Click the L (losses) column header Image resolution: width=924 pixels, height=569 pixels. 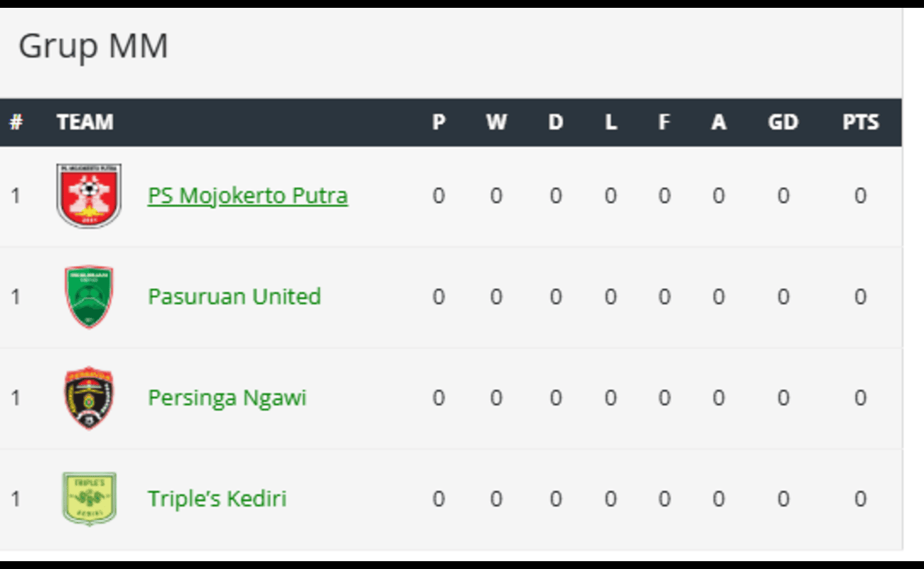pyautogui.click(x=610, y=122)
